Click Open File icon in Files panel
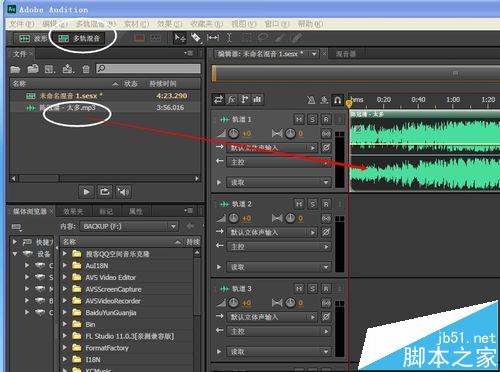Image resolution: width=500 pixels, height=372 pixels. (x=15, y=69)
